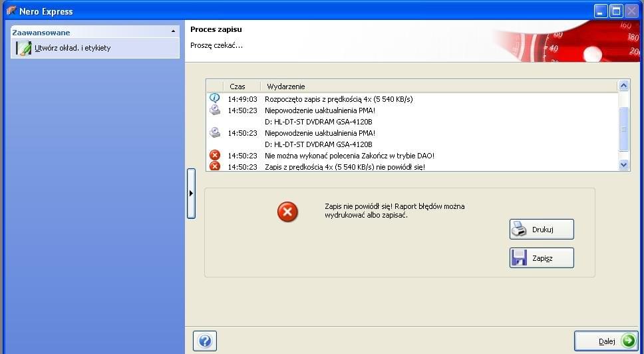Click the event log scroll down arrow
Viewport: 644px width, 354px height.
[x=623, y=164]
